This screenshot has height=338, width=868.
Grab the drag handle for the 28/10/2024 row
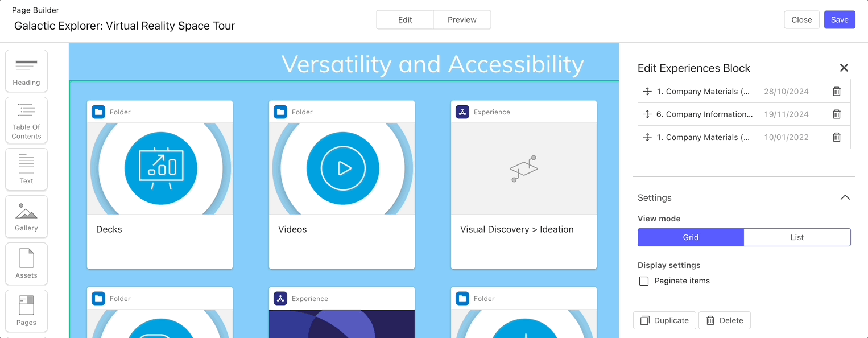pos(647,92)
